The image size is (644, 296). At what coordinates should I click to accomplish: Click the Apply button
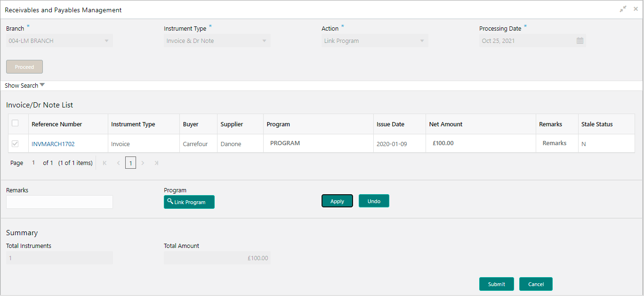click(x=337, y=201)
